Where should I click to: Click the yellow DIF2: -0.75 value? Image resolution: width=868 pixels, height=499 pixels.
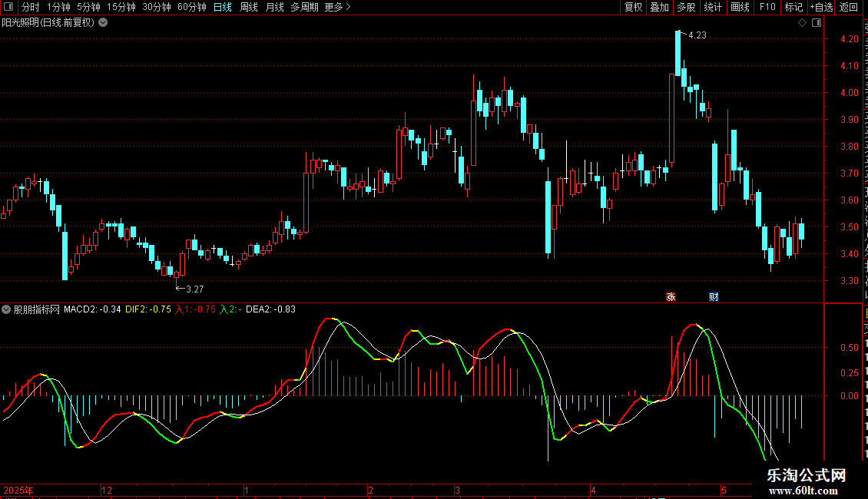click(148, 310)
